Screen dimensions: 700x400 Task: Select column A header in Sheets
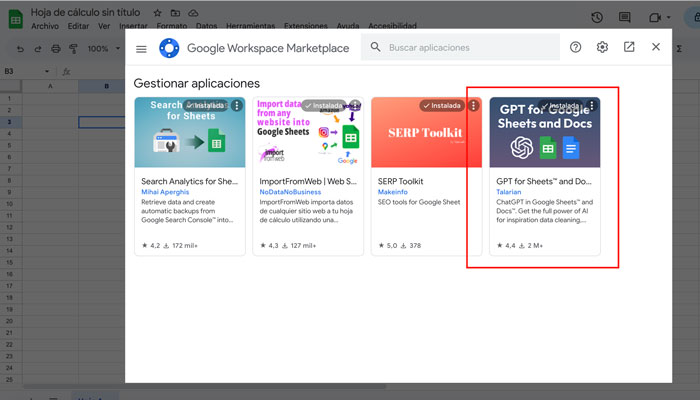pyautogui.click(x=50, y=86)
